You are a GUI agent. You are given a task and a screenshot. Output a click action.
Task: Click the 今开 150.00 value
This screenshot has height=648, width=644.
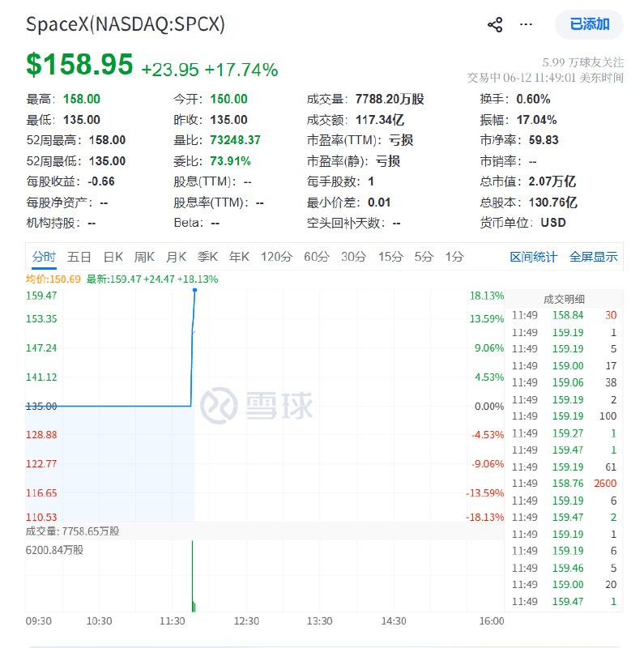228,99
